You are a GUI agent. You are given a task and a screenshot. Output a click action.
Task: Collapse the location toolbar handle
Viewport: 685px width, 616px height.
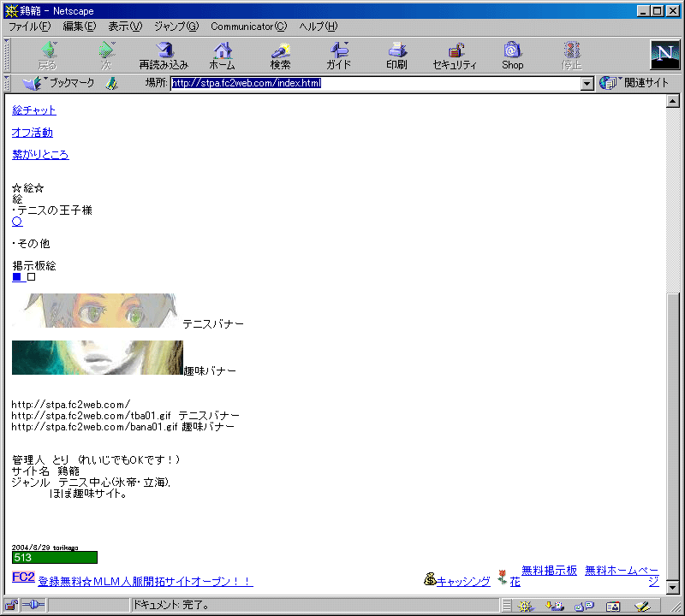click(7, 83)
